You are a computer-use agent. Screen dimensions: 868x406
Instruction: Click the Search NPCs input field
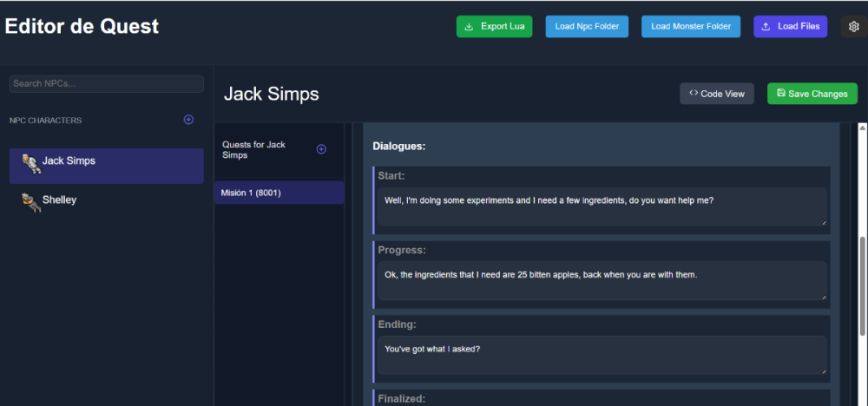tap(106, 83)
